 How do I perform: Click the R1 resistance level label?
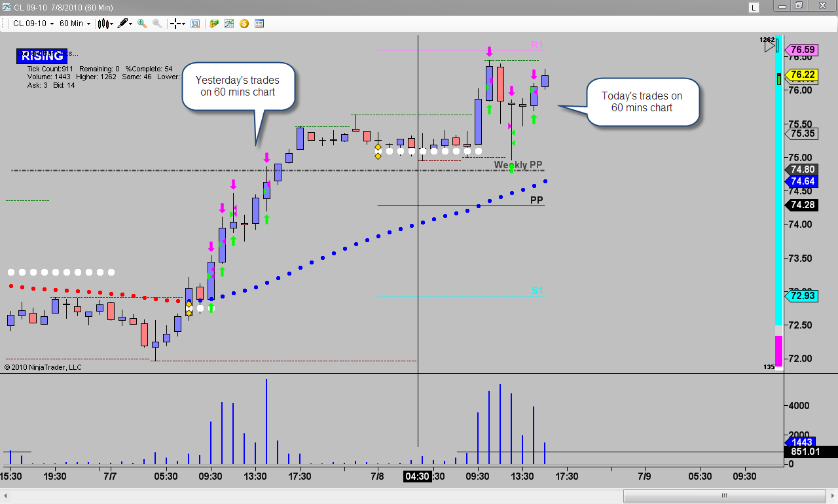pos(537,45)
